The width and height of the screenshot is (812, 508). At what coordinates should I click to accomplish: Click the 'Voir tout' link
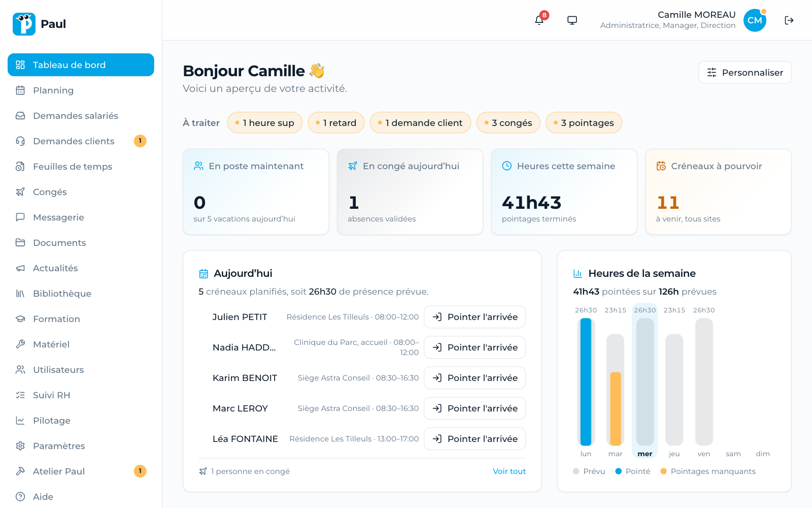pyautogui.click(x=510, y=471)
